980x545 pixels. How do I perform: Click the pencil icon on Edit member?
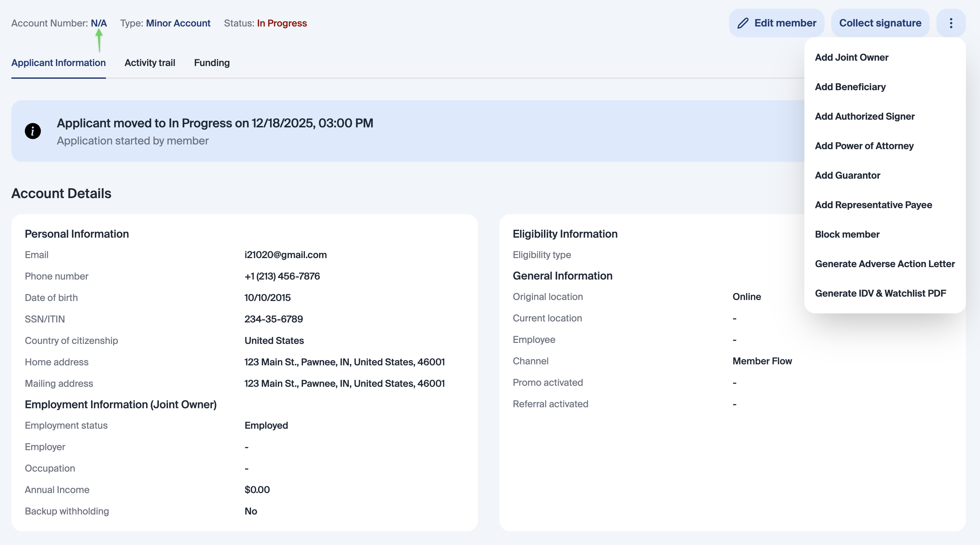tap(743, 23)
